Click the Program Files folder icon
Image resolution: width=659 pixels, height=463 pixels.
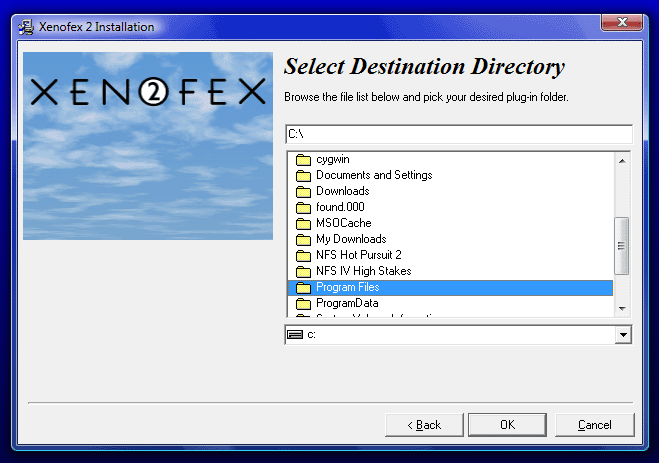[x=303, y=288]
